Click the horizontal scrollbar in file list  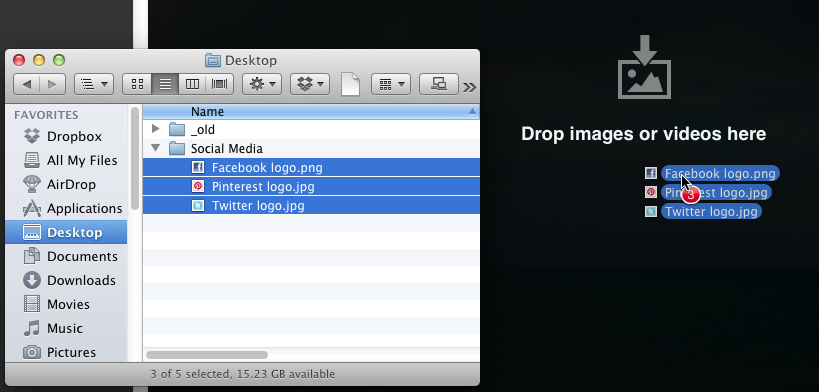point(207,355)
